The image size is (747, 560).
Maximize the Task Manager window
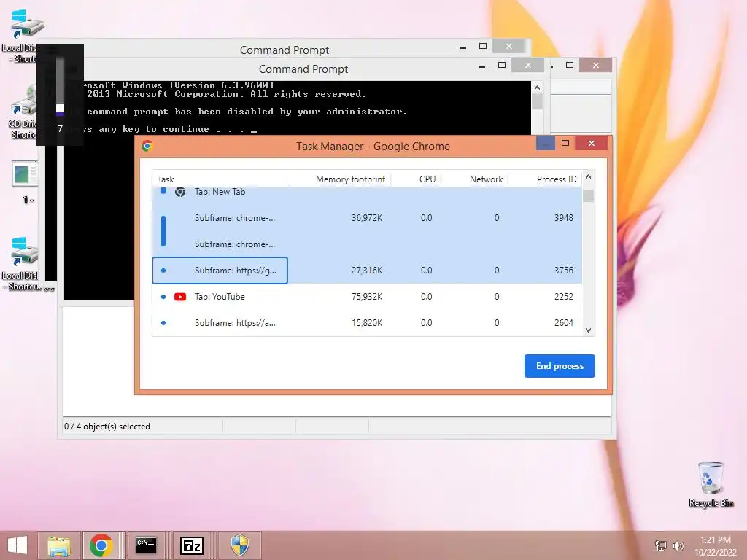(x=565, y=143)
